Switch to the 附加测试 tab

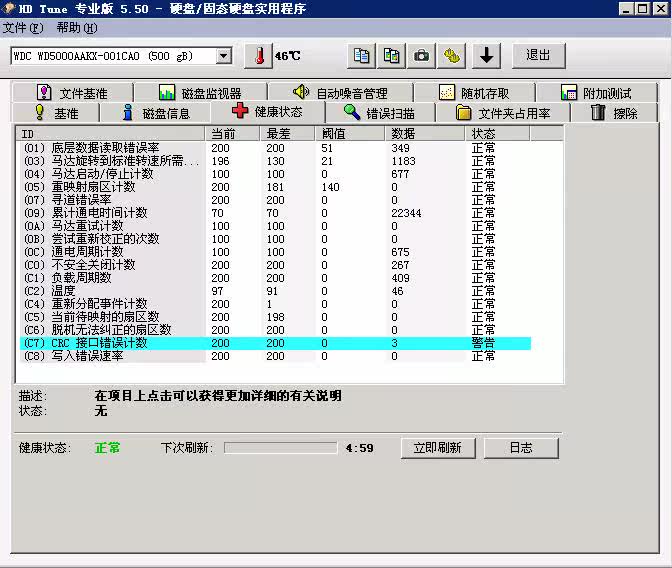[x=597, y=93]
